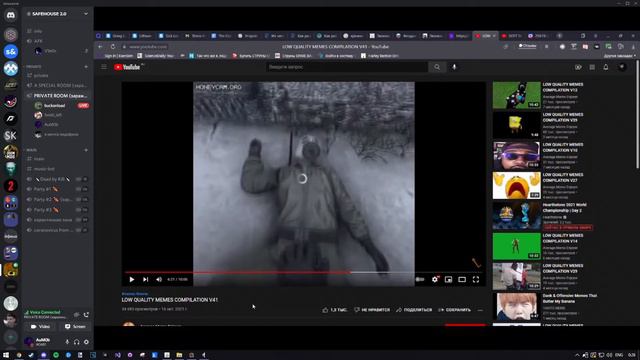Viewport: 640px width, 360px height.
Task: Reload the browser page
Action: [113, 47]
